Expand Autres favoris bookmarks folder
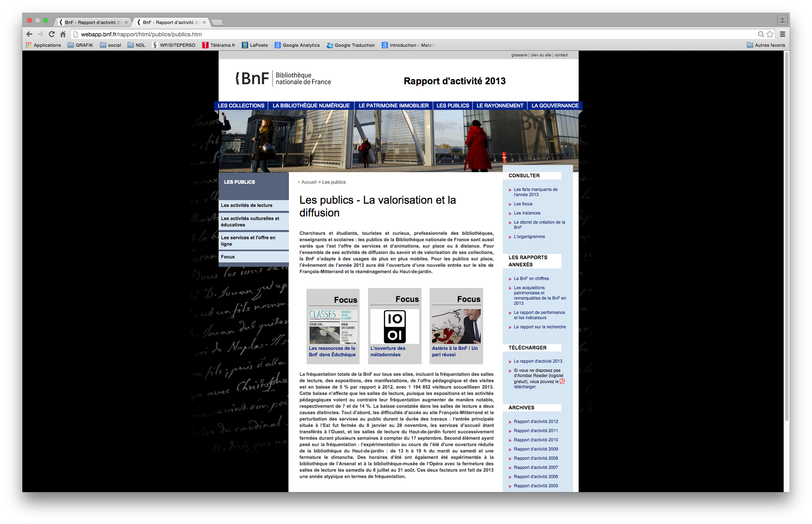The width and height of the screenshot is (812, 524). [x=766, y=45]
